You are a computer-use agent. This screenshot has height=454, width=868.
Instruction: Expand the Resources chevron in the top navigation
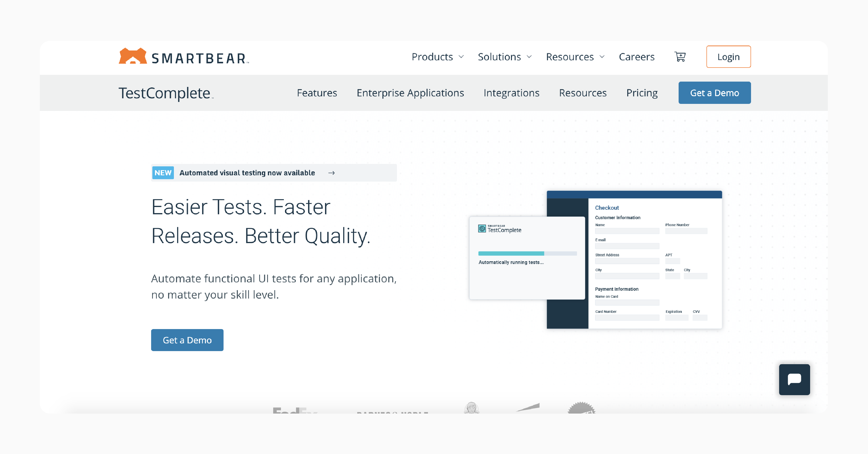(602, 57)
